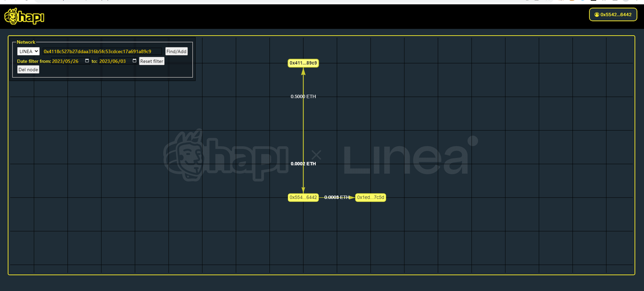
Task: Open the calendar picker for the from date
Action: 87,61
